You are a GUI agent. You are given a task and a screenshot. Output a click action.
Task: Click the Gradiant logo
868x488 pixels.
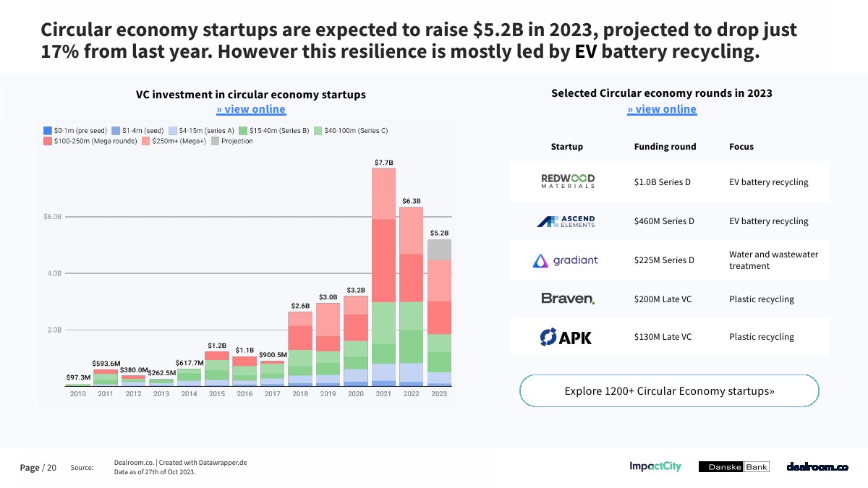(x=566, y=260)
